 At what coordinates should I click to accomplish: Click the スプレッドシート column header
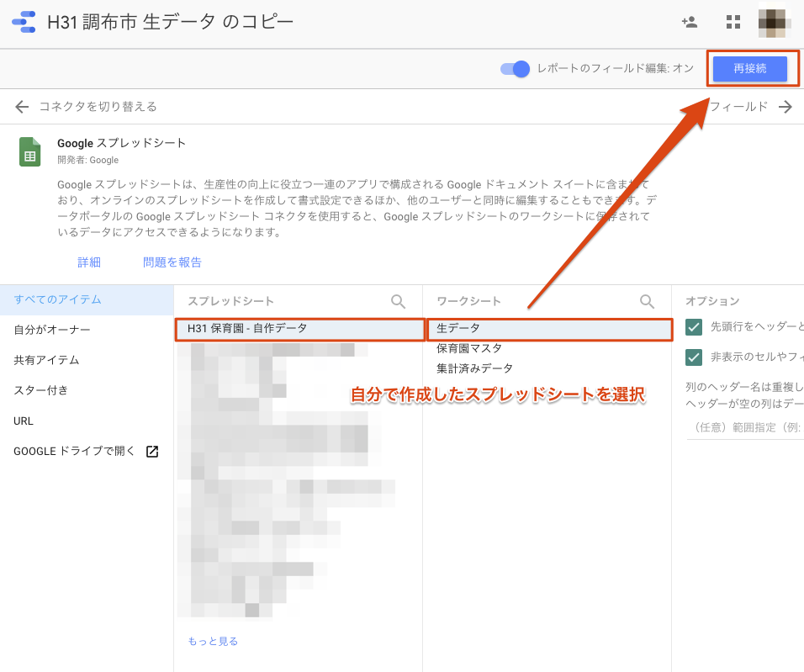[230, 302]
